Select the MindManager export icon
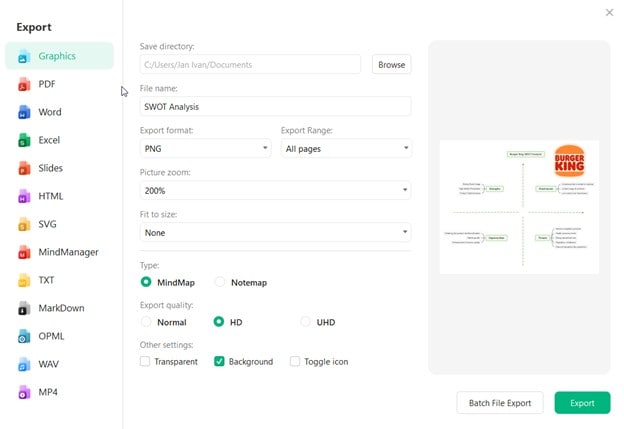This screenshot has height=429, width=624. point(24,253)
